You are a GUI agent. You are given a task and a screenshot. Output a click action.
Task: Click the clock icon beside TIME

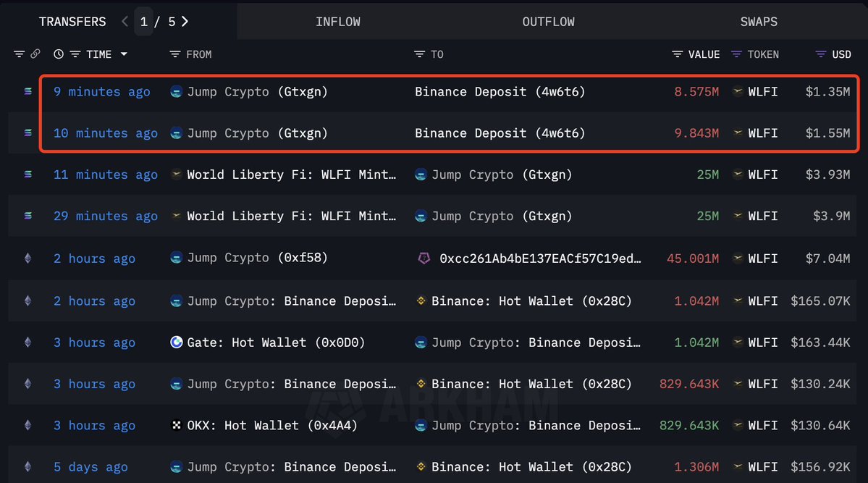click(x=59, y=54)
